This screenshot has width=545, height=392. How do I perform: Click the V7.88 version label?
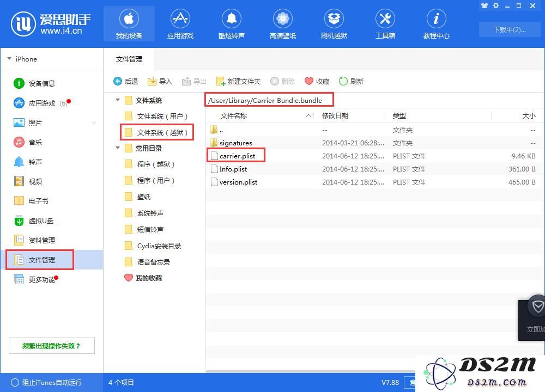click(x=390, y=382)
